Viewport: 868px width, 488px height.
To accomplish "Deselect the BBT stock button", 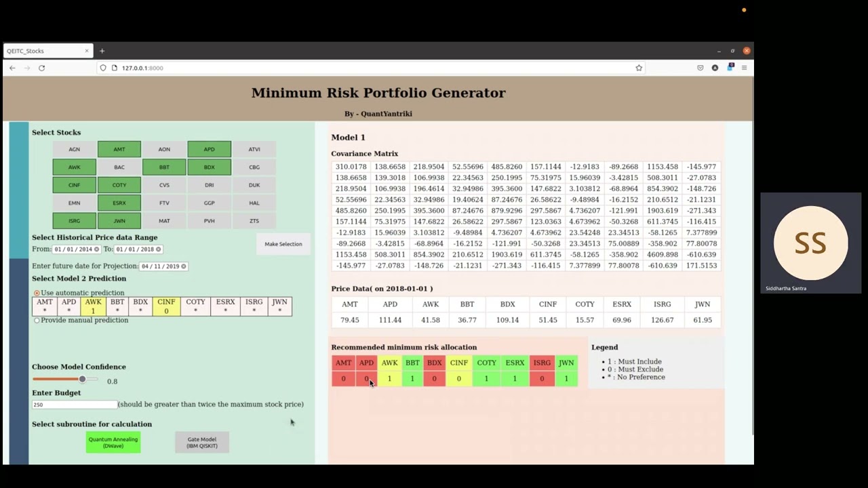I will 164,167.
